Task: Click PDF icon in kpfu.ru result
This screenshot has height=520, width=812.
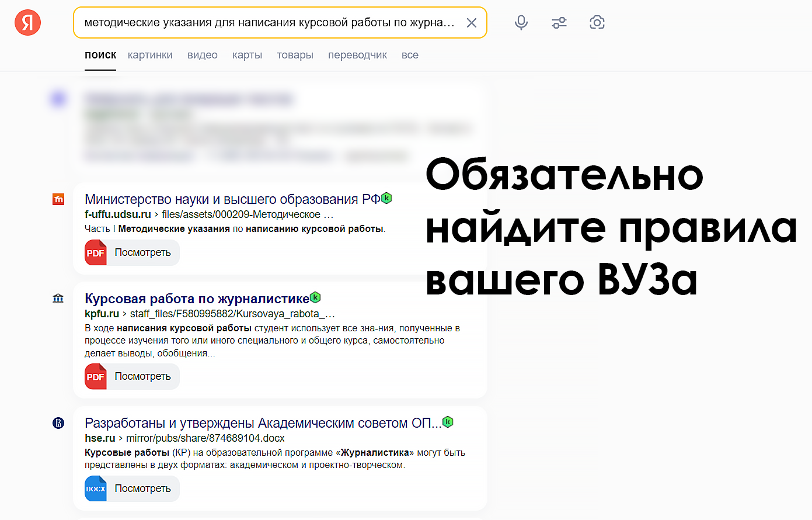Action: (96, 376)
